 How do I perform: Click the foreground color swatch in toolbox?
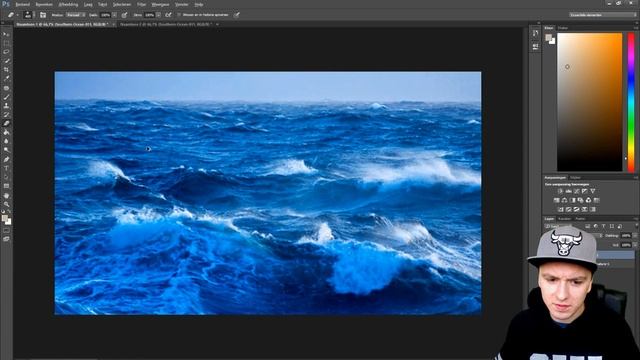(4, 218)
